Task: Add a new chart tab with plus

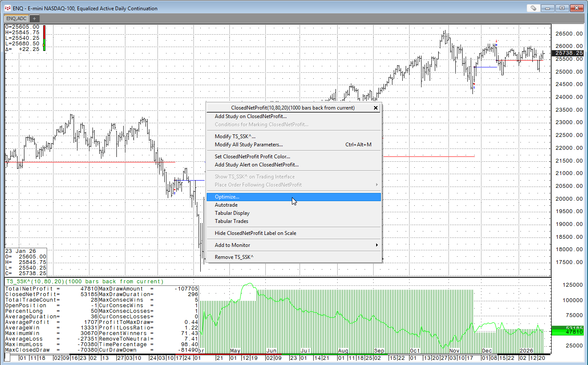Action: point(34,18)
